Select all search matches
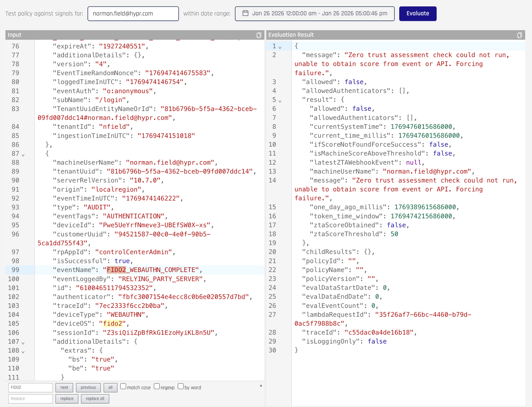Viewport: 532px width, 407px height. tap(110, 387)
